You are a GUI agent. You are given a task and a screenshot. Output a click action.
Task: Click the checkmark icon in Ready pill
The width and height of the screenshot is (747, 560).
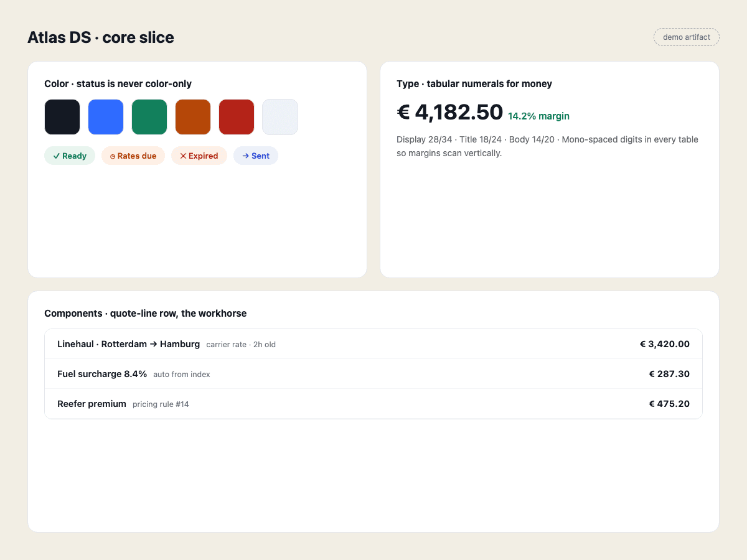coord(57,156)
